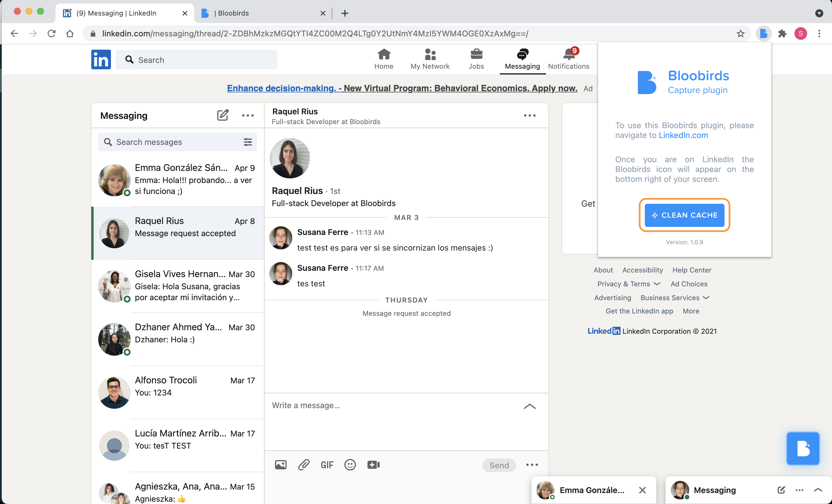
Task: Open the Home nav item
Action: click(384, 59)
